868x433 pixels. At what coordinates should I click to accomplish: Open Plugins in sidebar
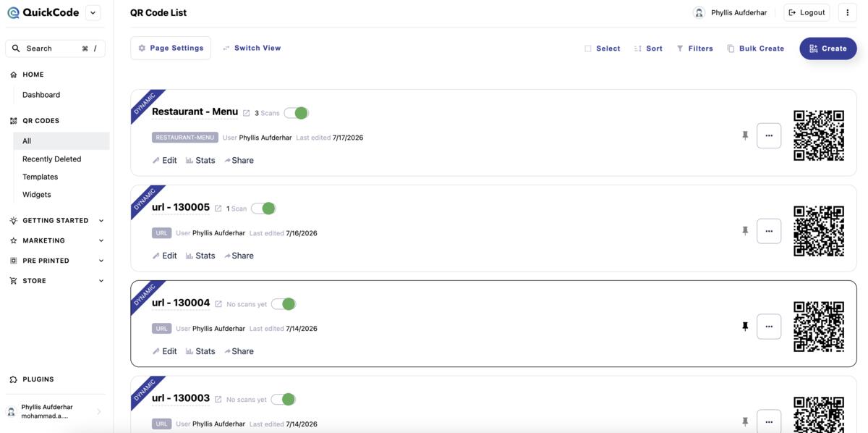coord(38,379)
